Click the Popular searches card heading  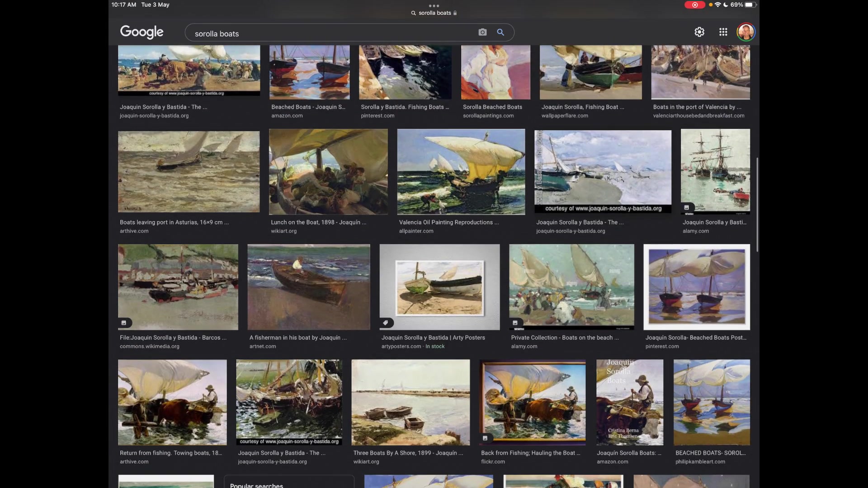pyautogui.click(x=256, y=485)
